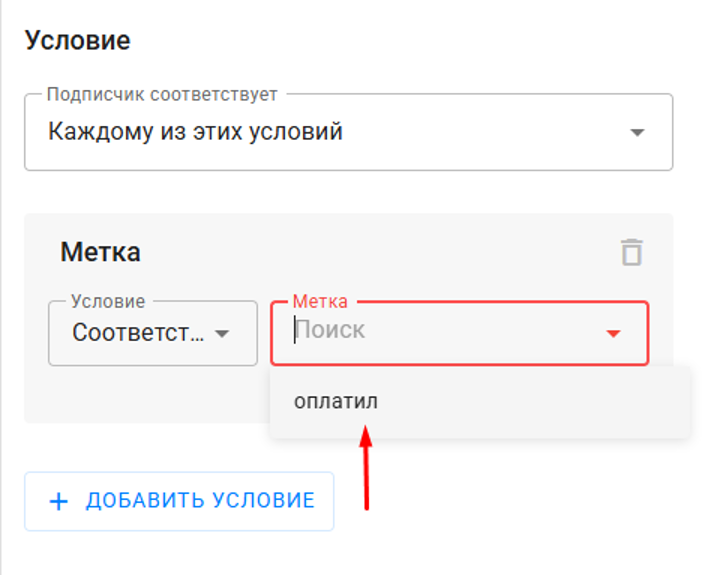Delete the Метка condition with trash icon
Viewport: 702px width, 576px height.
pos(632,252)
